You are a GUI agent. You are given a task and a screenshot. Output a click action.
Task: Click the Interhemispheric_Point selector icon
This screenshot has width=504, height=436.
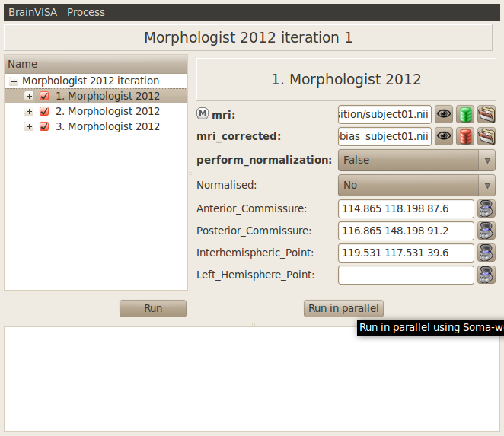coord(486,253)
